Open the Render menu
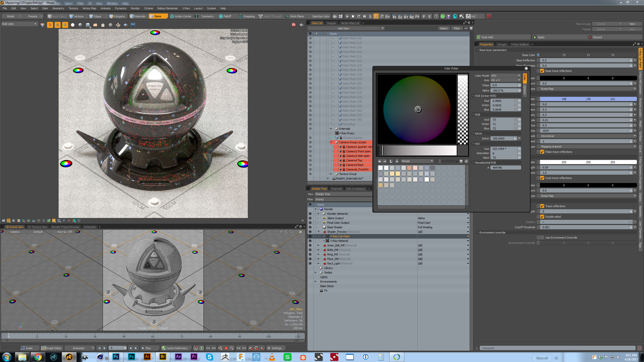The width and height of the screenshot is (644, 362). pos(135,8)
